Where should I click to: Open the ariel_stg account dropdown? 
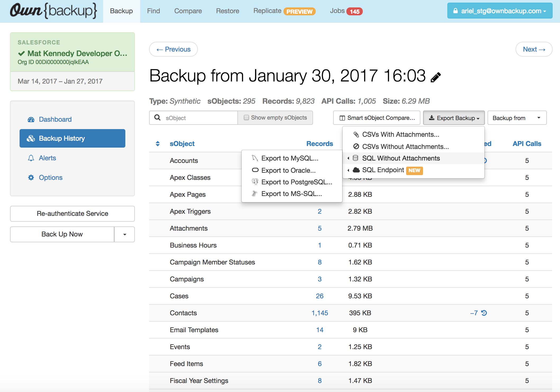tap(499, 11)
